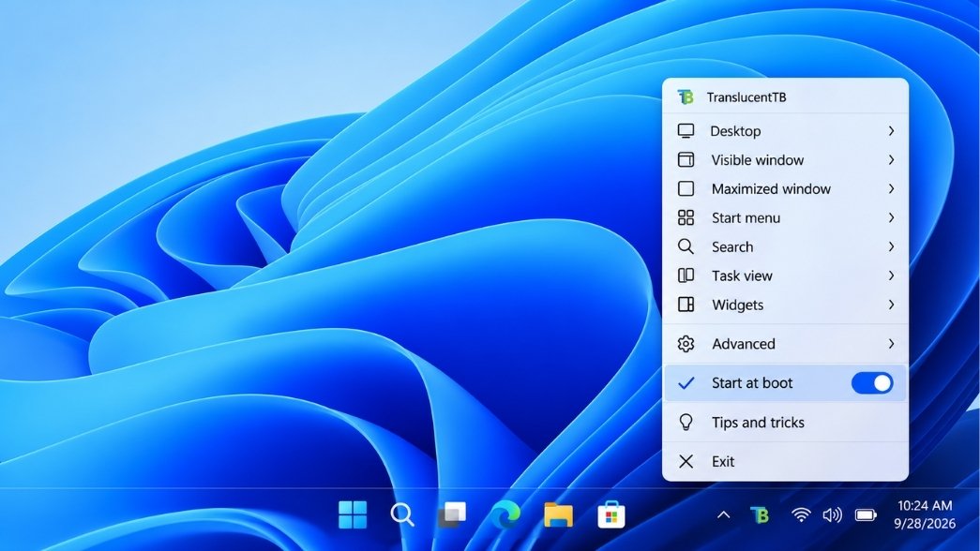Launch Microsoft Edge from taskbar
The image size is (980, 551).
pyautogui.click(x=505, y=514)
